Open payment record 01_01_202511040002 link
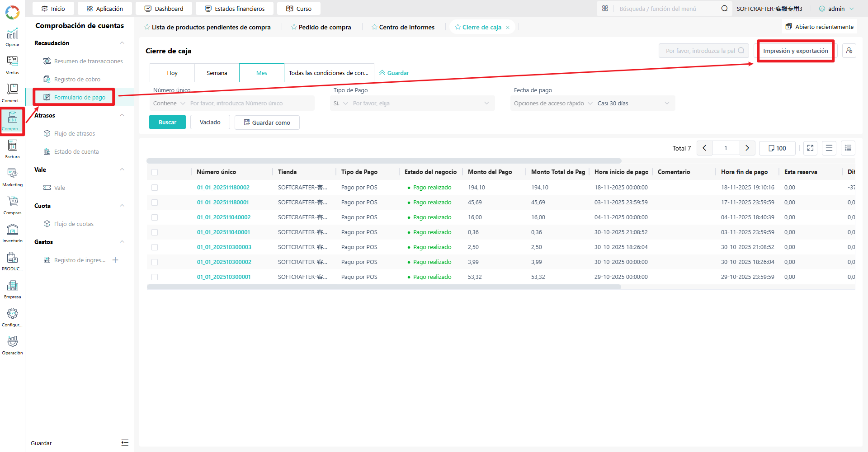 224,217
